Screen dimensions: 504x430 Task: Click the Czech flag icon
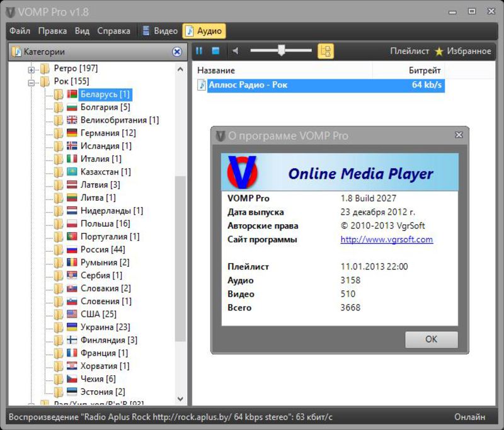coord(72,379)
